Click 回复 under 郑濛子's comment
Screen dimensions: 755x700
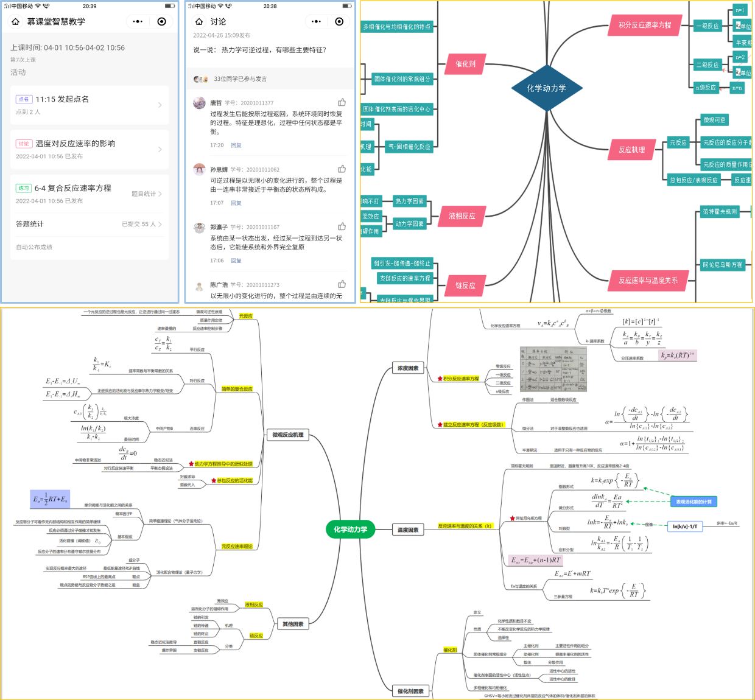(236, 261)
